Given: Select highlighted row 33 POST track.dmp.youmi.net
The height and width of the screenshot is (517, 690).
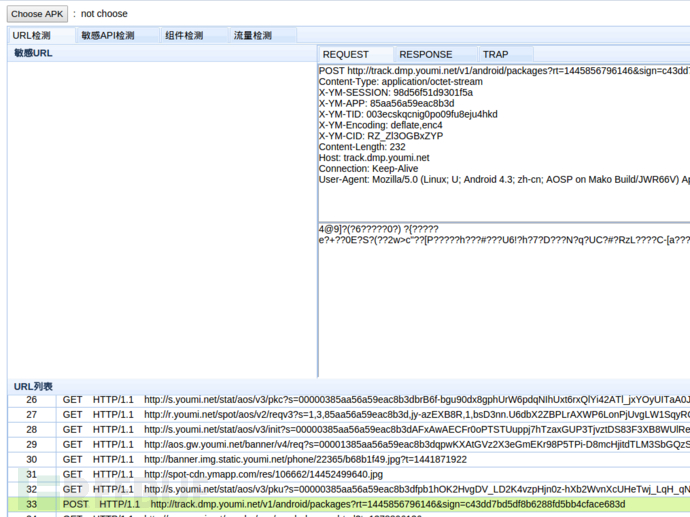Looking at the screenshot, I should click(349, 504).
